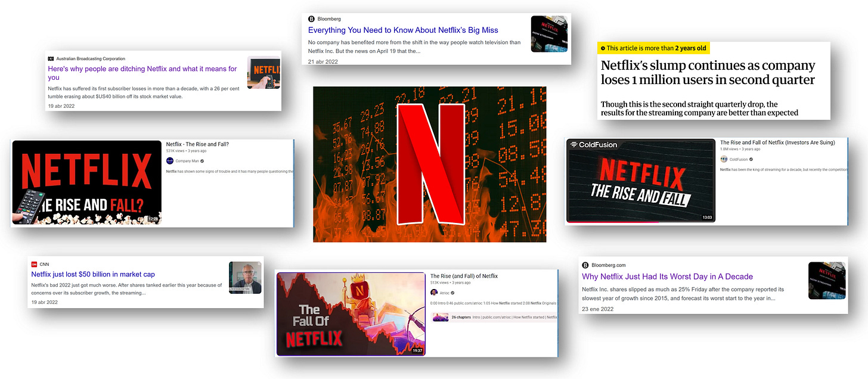Open video title 'The Rise (and Fall) of Netflix'
The image size is (868, 379).
[464, 276]
